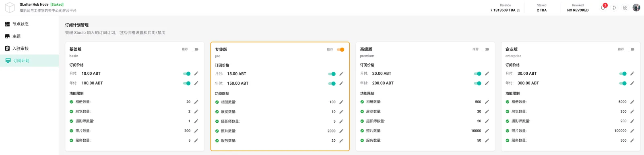
Task: Turn off 推荐 switch on 专业版 plan
Action: point(341,50)
